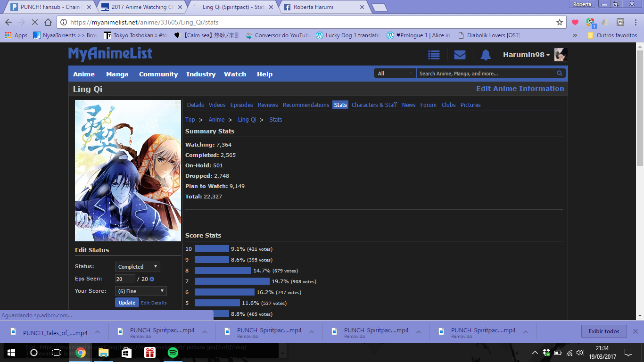Switch to the Episodes tab

[241, 105]
